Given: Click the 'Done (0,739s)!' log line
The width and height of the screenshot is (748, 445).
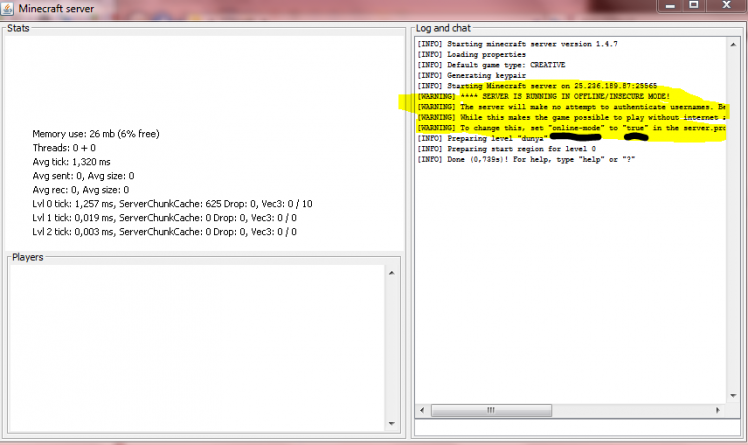Looking at the screenshot, I should (x=526, y=159).
